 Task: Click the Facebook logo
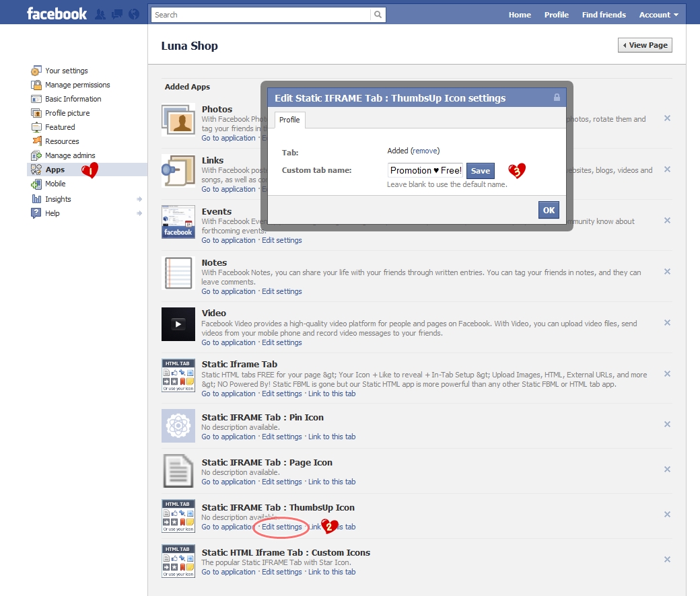coord(57,14)
